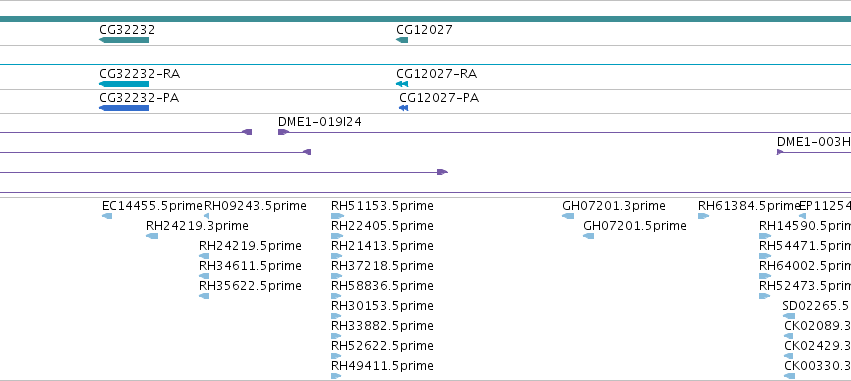The height and width of the screenshot is (381, 851).
Task: Click the EP11254 EST label
Action: (825, 206)
